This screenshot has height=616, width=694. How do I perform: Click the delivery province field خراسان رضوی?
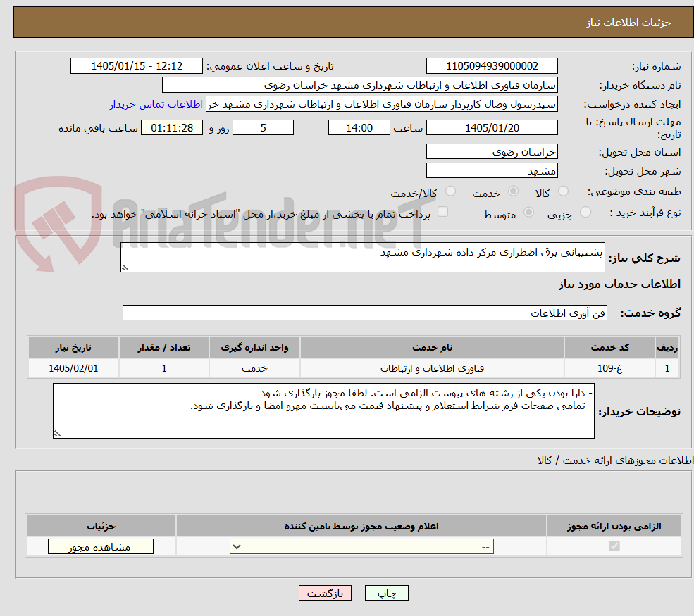[492, 151]
